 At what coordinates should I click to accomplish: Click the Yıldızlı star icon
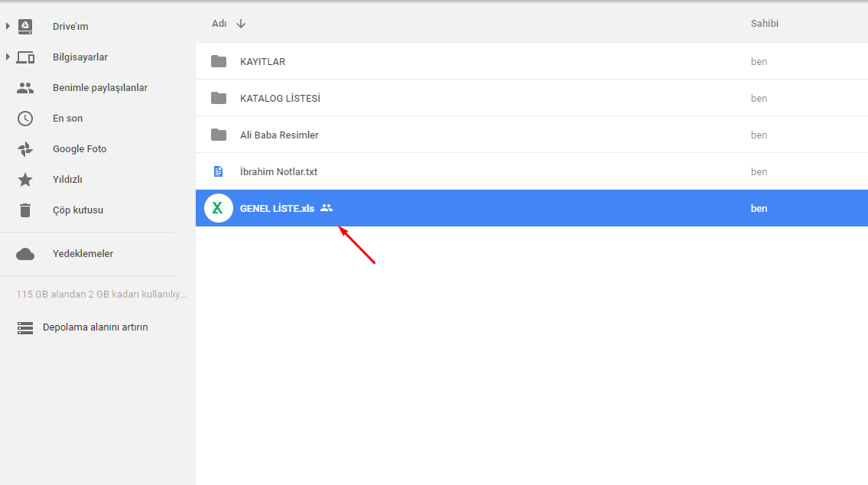click(25, 179)
